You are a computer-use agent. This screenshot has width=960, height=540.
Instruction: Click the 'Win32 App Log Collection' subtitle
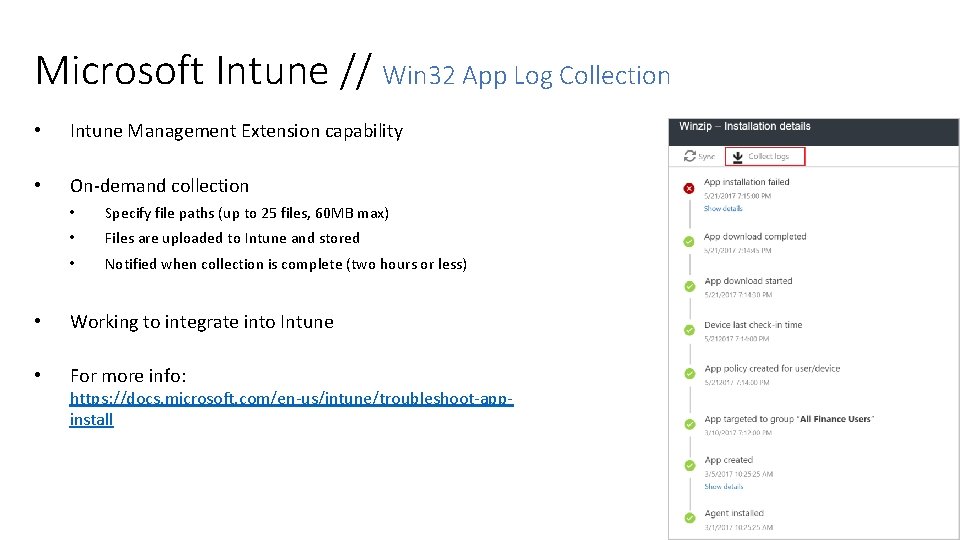coord(526,76)
